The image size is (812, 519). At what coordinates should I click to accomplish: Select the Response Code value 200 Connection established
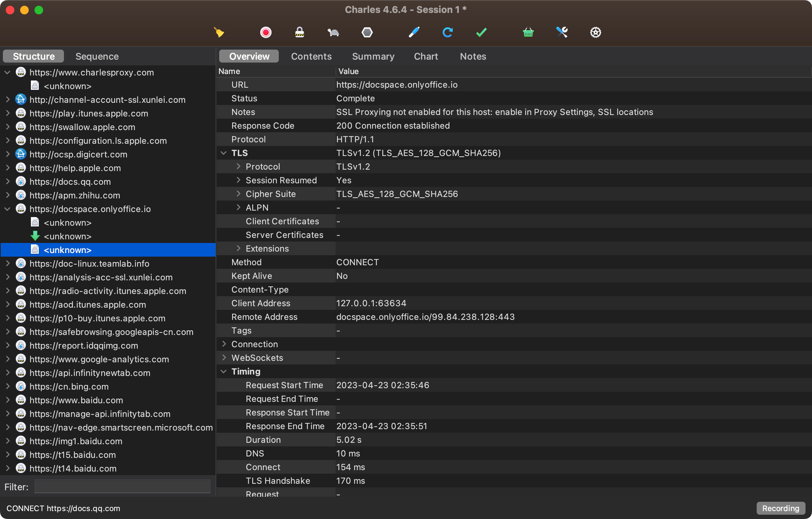[393, 125]
